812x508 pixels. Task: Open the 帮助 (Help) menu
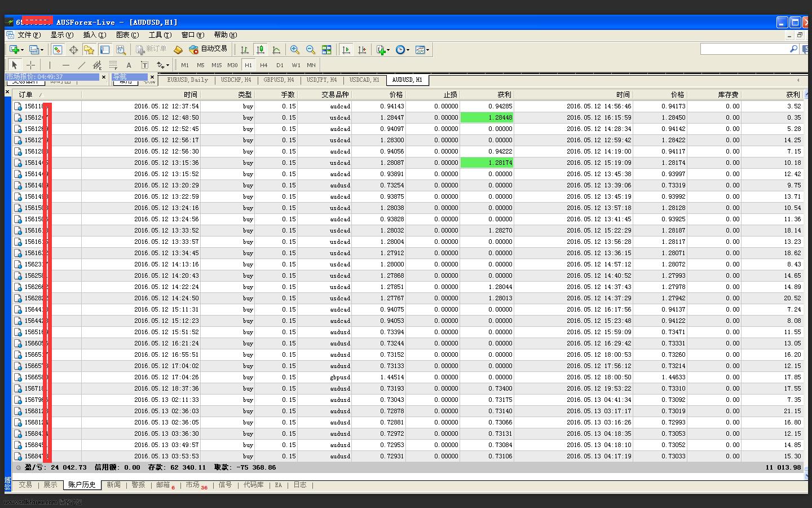click(226, 35)
